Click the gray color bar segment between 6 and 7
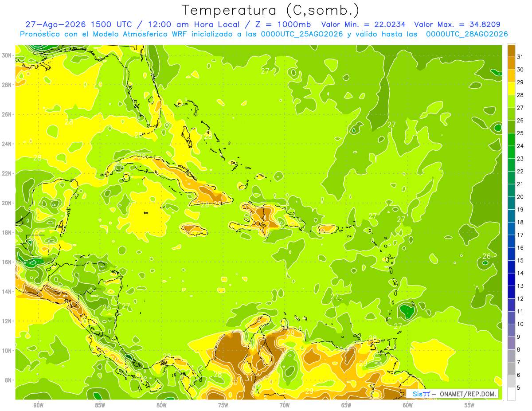The height and width of the screenshot is (411, 532). click(x=511, y=368)
